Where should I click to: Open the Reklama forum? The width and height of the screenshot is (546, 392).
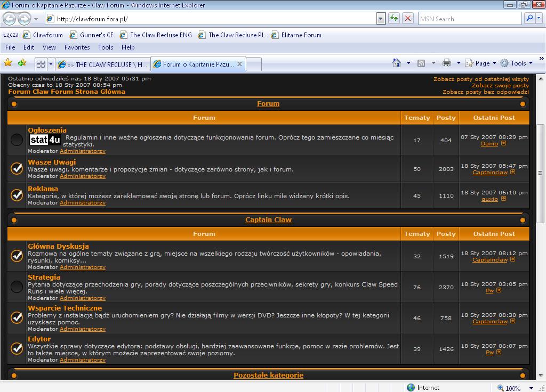click(x=43, y=189)
